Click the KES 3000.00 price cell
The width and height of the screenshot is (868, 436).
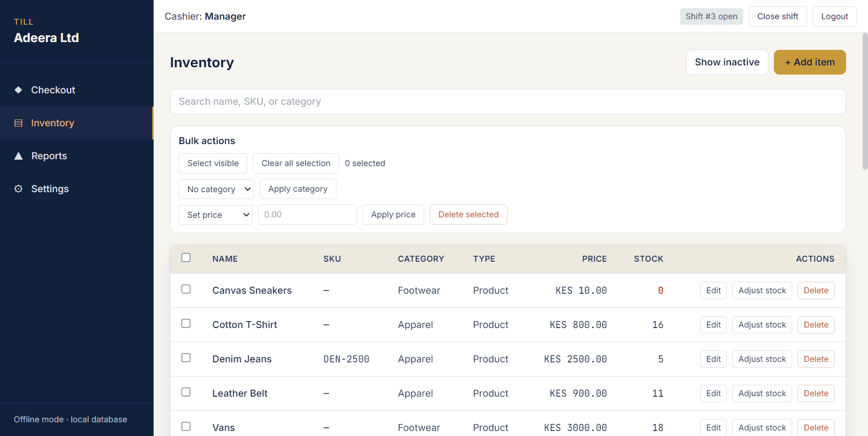tap(575, 428)
